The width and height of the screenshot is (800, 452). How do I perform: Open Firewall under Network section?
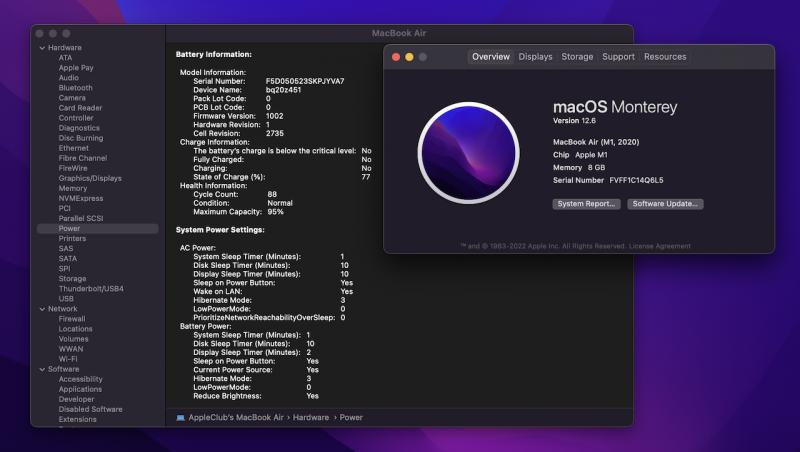(72, 318)
